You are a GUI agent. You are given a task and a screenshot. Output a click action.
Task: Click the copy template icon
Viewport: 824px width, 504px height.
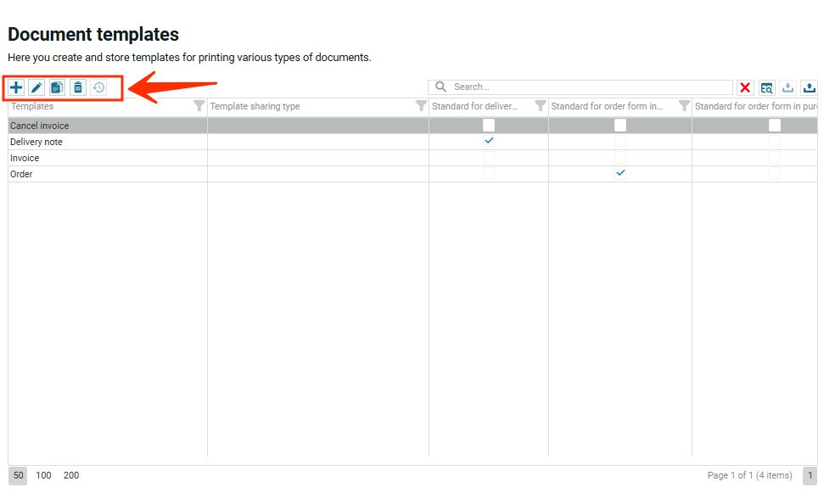(x=57, y=87)
